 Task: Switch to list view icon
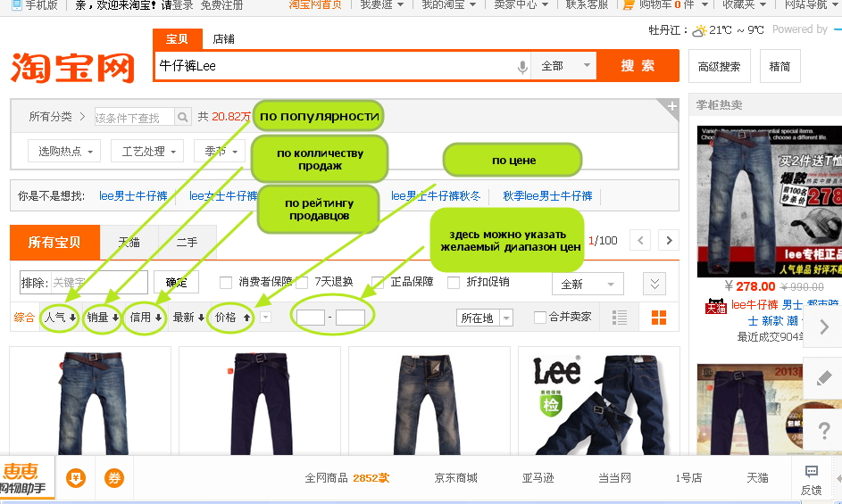tap(619, 318)
